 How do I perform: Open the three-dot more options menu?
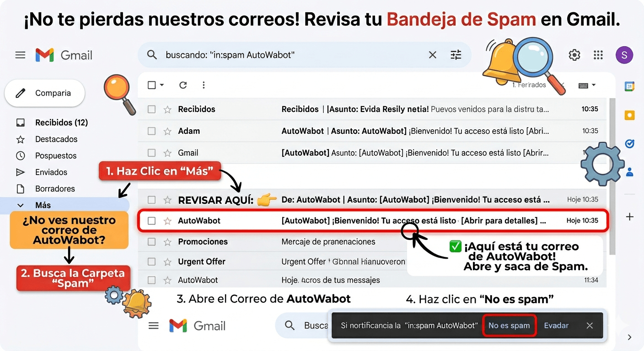(204, 85)
